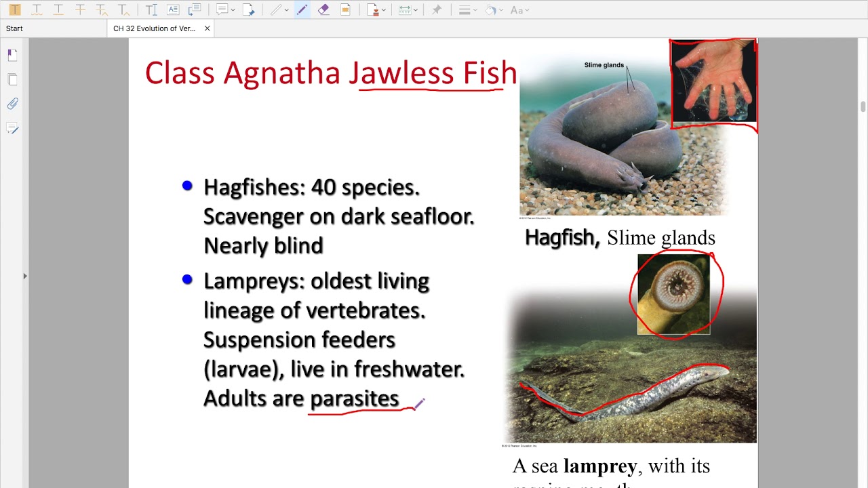
Task: Select the Callout text tool
Action: pyautogui.click(x=195, y=9)
